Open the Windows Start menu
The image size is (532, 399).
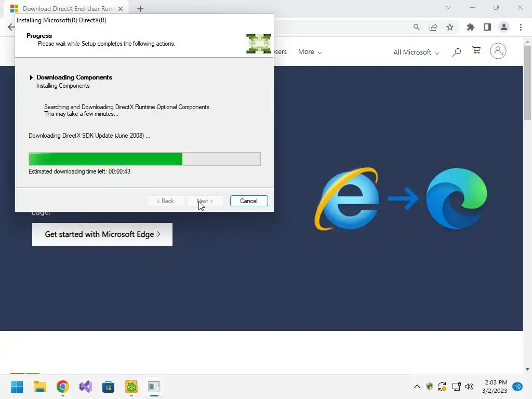pos(17,387)
